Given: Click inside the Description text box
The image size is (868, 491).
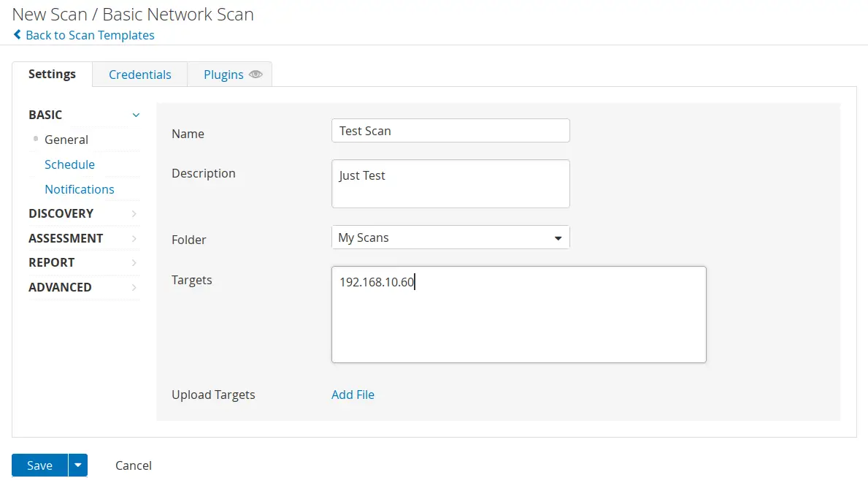Looking at the screenshot, I should coord(450,183).
